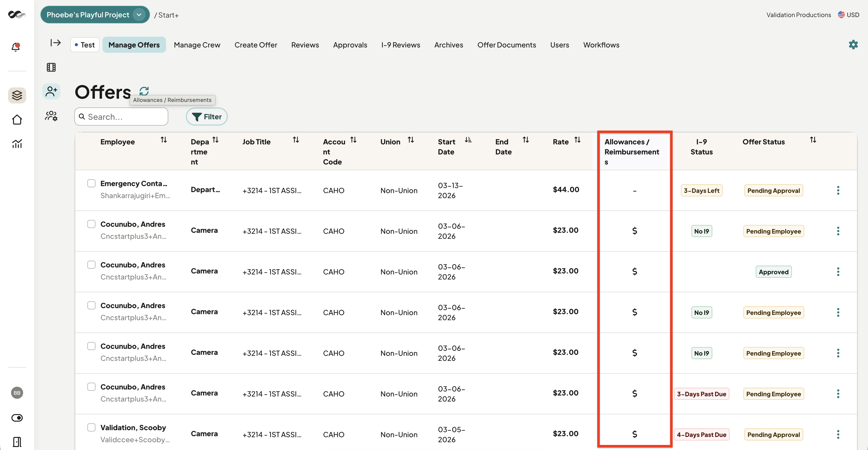Open the analytics chart sidebar icon
The height and width of the screenshot is (450, 868).
pos(17,144)
